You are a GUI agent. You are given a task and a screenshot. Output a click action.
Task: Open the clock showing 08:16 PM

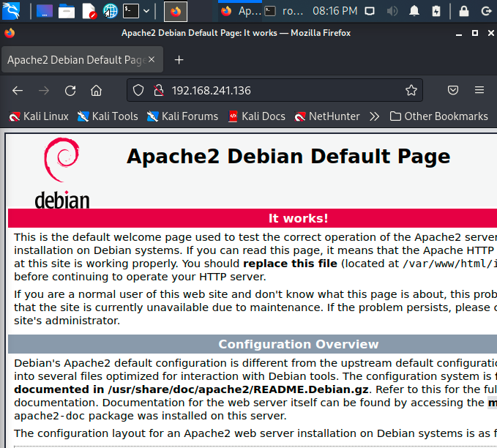(335, 11)
